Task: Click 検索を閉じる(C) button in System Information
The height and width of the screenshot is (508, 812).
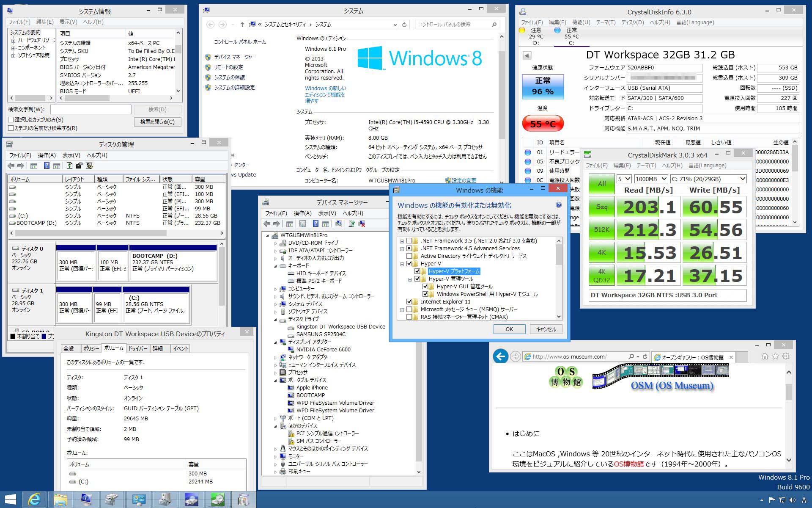Action: pos(157,122)
